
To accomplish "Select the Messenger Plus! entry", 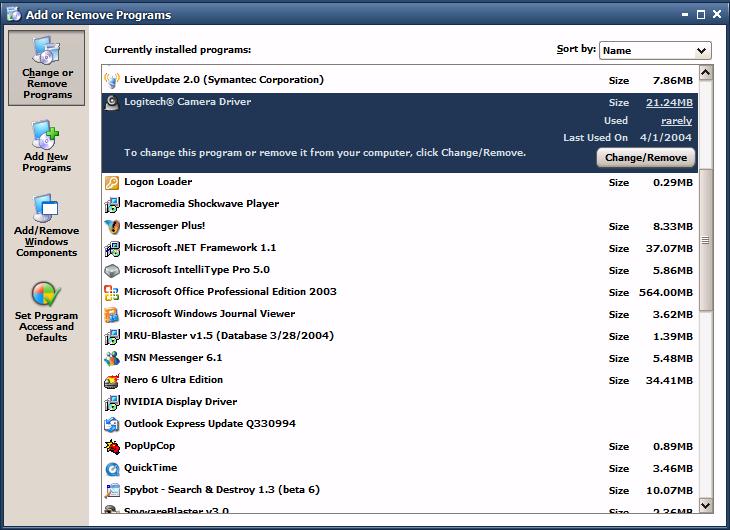I will 399,226.
